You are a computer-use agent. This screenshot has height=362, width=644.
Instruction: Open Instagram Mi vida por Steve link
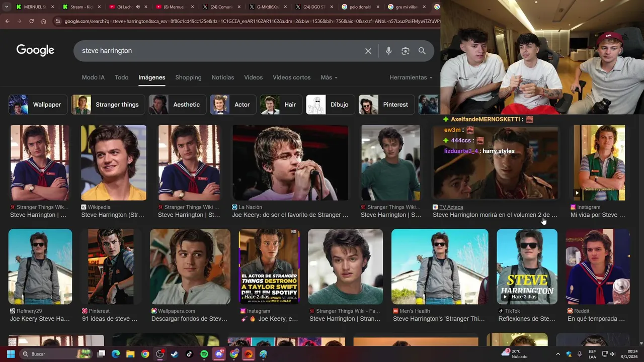point(598,215)
